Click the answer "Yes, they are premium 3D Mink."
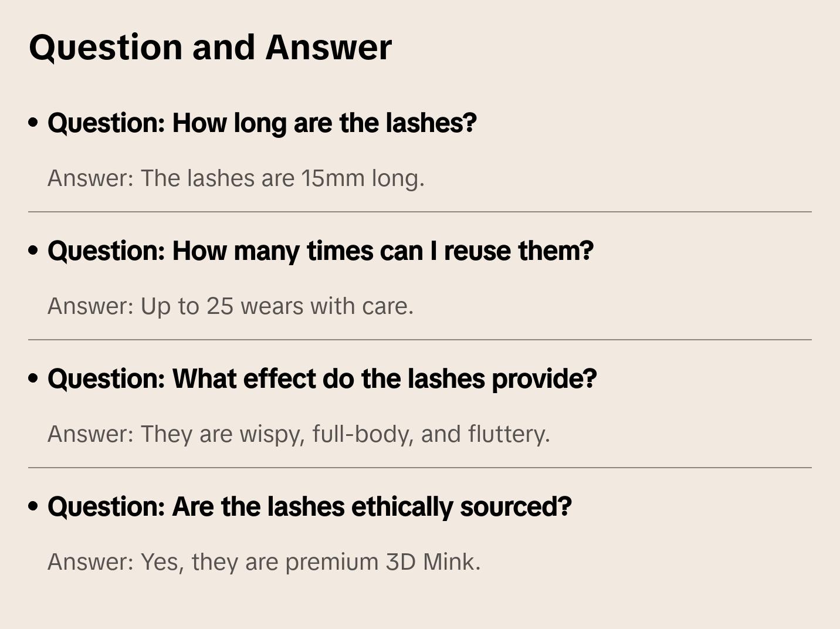Screen dimensions: 840x629 point(264,562)
